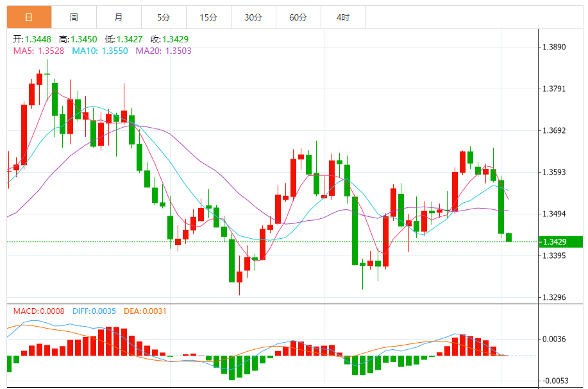Switch to the 周 weekly chart tab
The height and width of the screenshot is (389, 588).
(x=74, y=17)
